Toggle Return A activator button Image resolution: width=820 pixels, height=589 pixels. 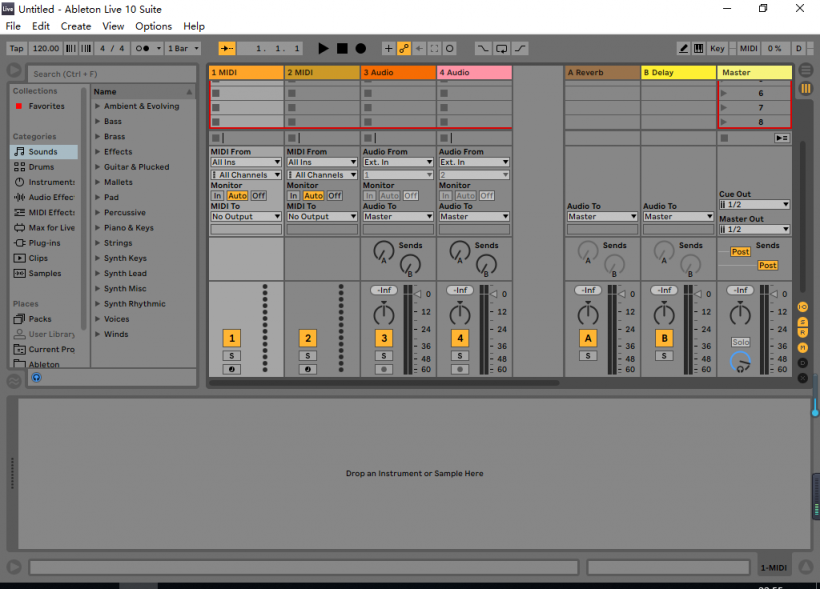point(588,338)
